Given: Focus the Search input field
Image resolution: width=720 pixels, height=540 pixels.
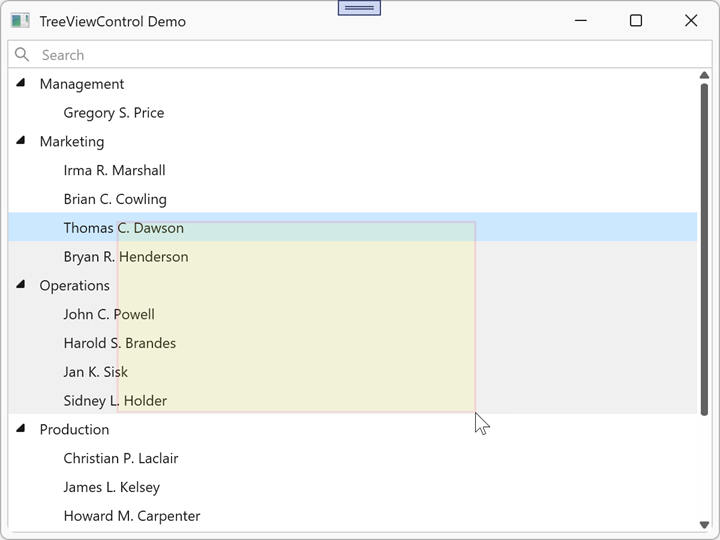Looking at the screenshot, I should [360, 55].
